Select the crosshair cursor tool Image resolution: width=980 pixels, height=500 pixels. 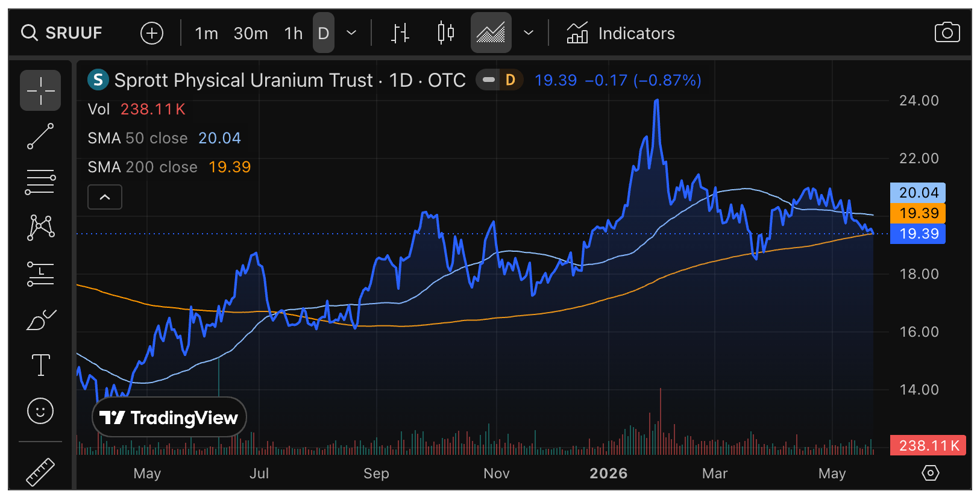(40, 90)
